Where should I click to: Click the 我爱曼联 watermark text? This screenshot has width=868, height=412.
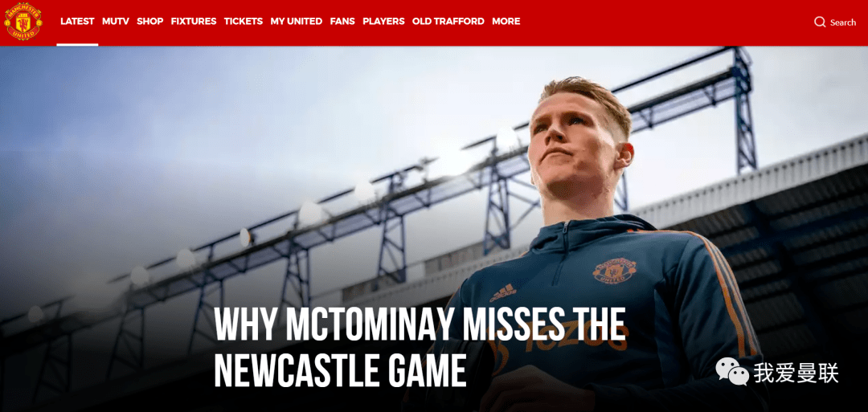pyautogui.click(x=796, y=373)
